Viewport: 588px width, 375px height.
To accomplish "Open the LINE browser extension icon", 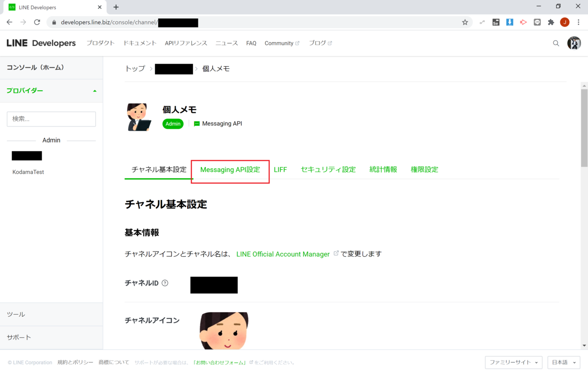I will tap(537, 22).
